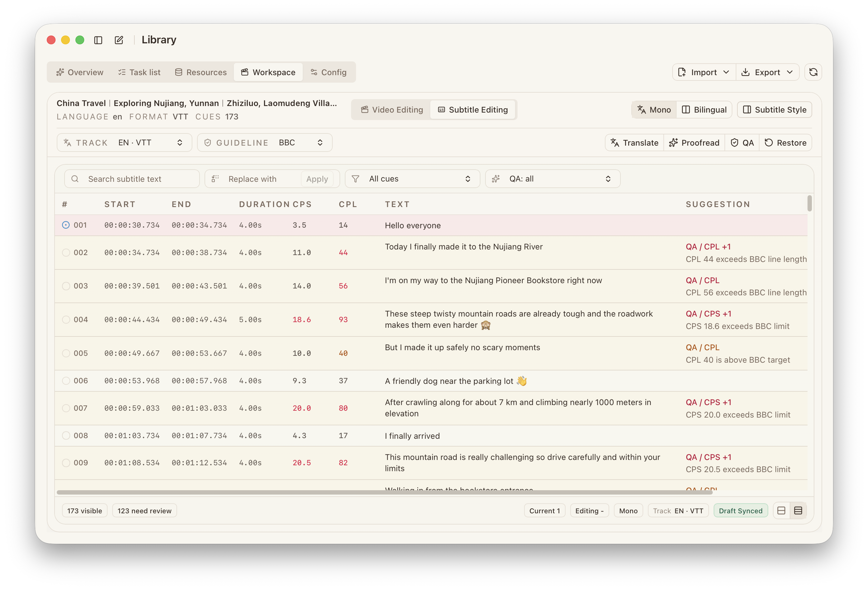Start Proofread for the subtitles
The width and height of the screenshot is (868, 590).
694,143
